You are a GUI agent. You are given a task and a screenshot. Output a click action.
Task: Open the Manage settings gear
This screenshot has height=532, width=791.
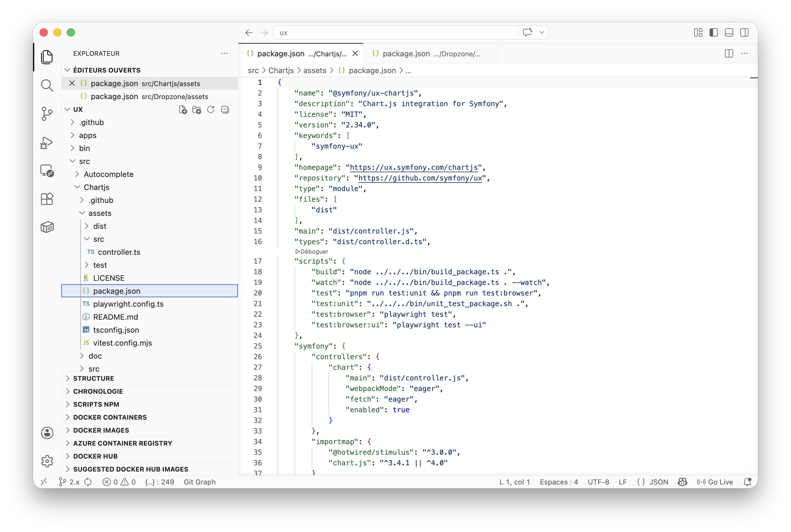pyautogui.click(x=47, y=461)
